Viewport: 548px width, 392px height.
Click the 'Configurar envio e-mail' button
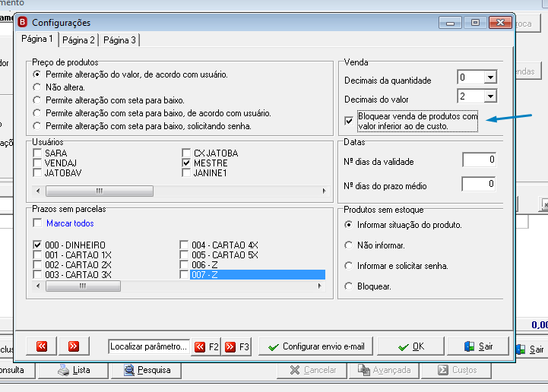(316, 346)
